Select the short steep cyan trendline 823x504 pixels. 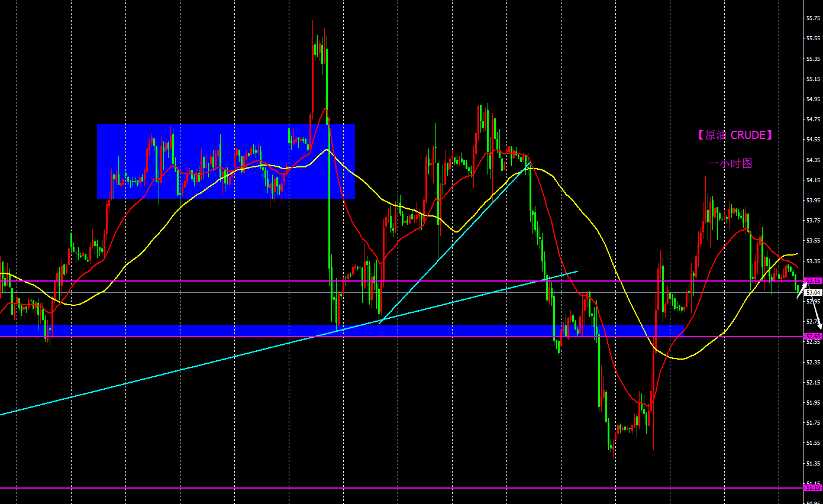point(454,244)
